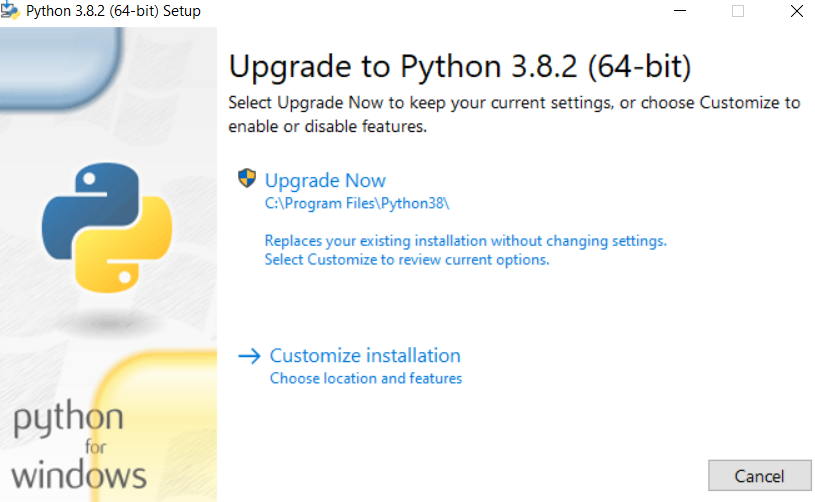Click the C:\Program Files\Python38\ install path
Screen dimensions: 815x502
(x=357, y=203)
